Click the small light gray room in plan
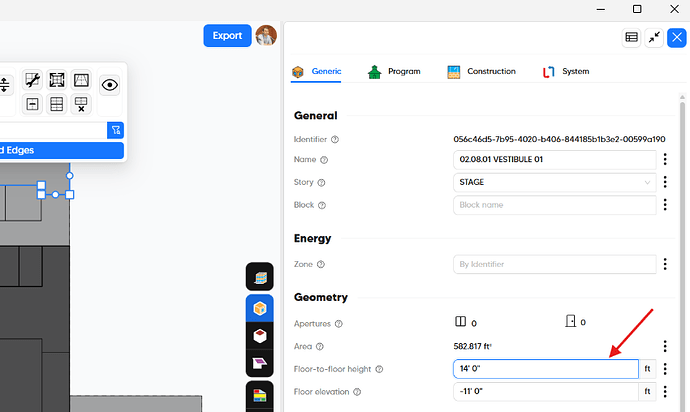The width and height of the screenshot is (690, 412). 23,203
